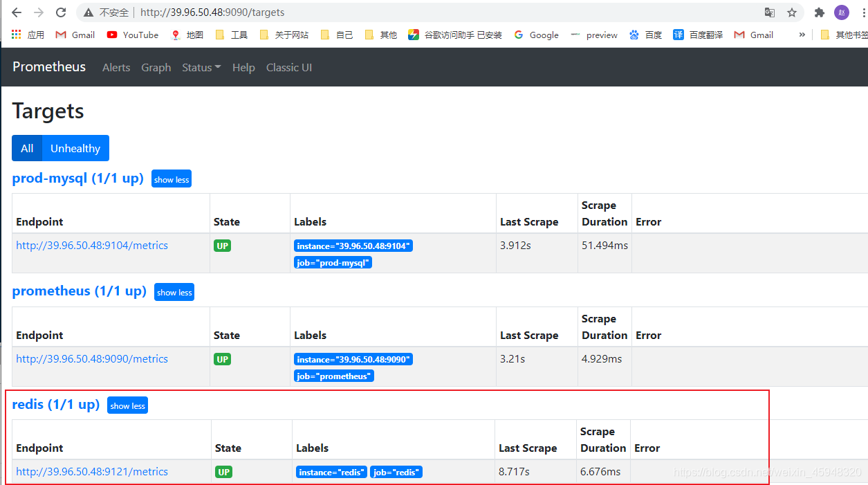Screen dimensions: 868x485
Task: Collapse prod-mysql with show less
Action: pos(172,179)
